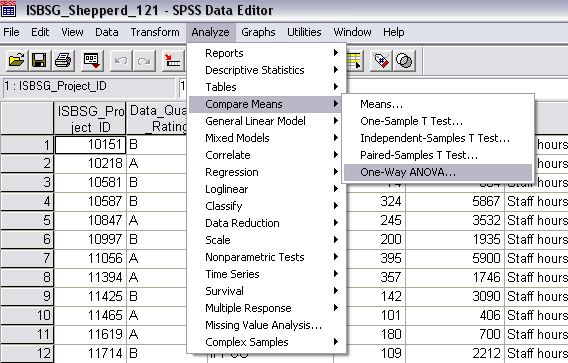Open the Help menu
The height and width of the screenshot is (363, 568).
point(393,32)
